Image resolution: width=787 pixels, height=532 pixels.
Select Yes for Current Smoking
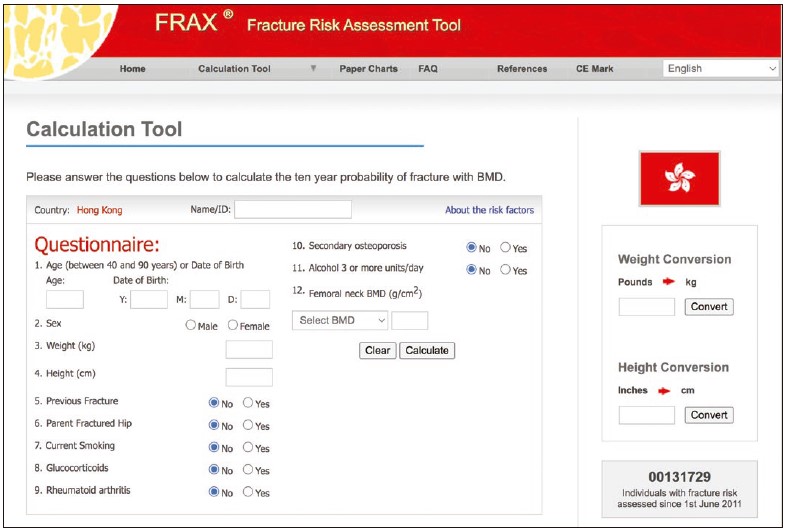(x=248, y=447)
